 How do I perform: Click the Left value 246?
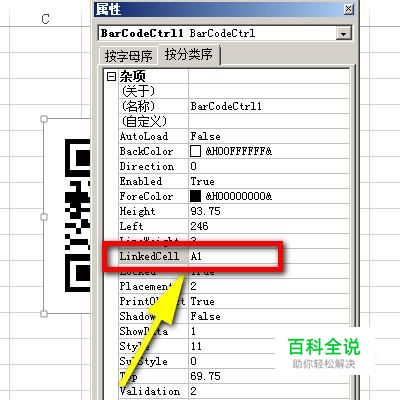pyautogui.click(x=269, y=226)
